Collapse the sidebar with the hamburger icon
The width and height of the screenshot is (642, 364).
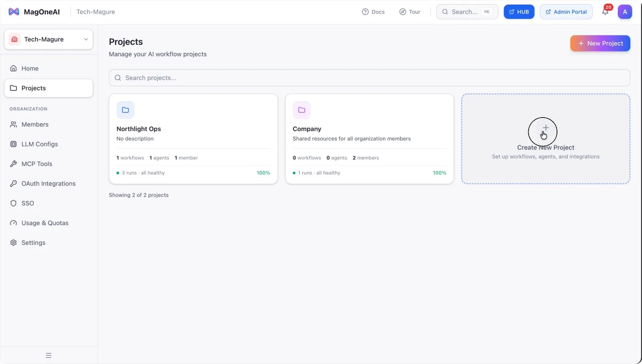click(x=49, y=355)
